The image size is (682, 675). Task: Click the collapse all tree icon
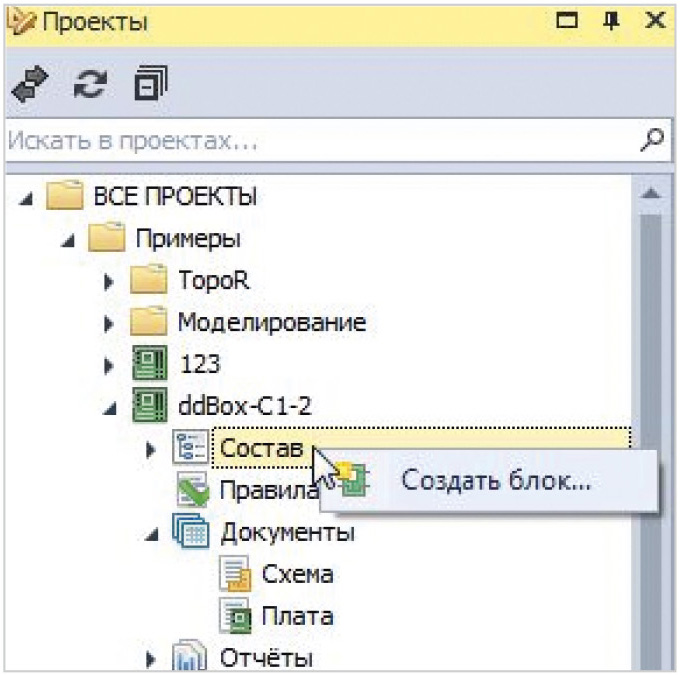pyautogui.click(x=151, y=86)
